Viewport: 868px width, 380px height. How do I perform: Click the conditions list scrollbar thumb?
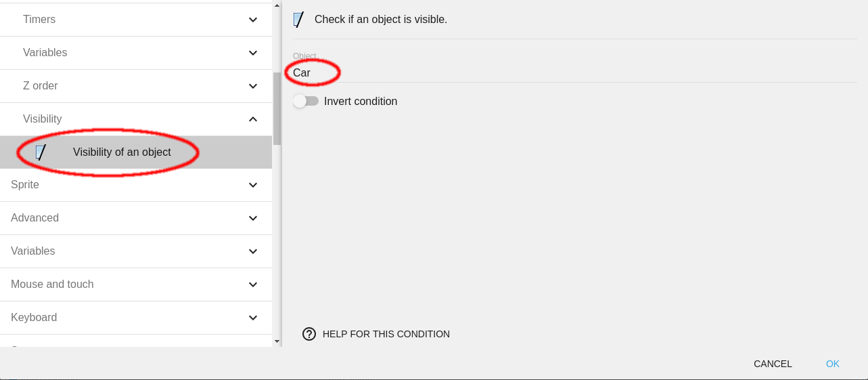(277, 108)
